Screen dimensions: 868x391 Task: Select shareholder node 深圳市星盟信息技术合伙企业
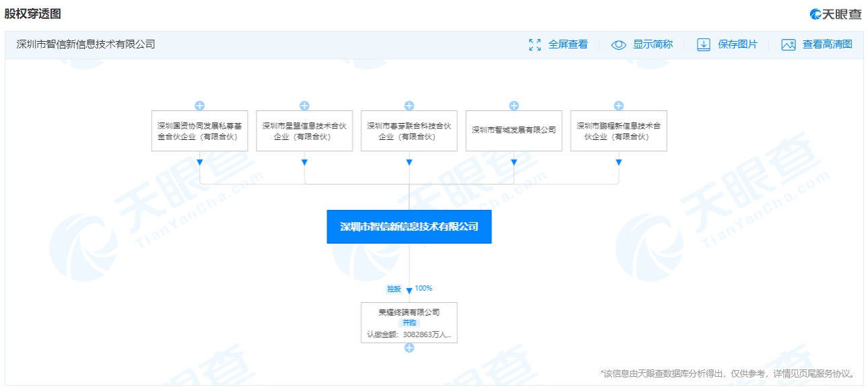click(x=304, y=131)
